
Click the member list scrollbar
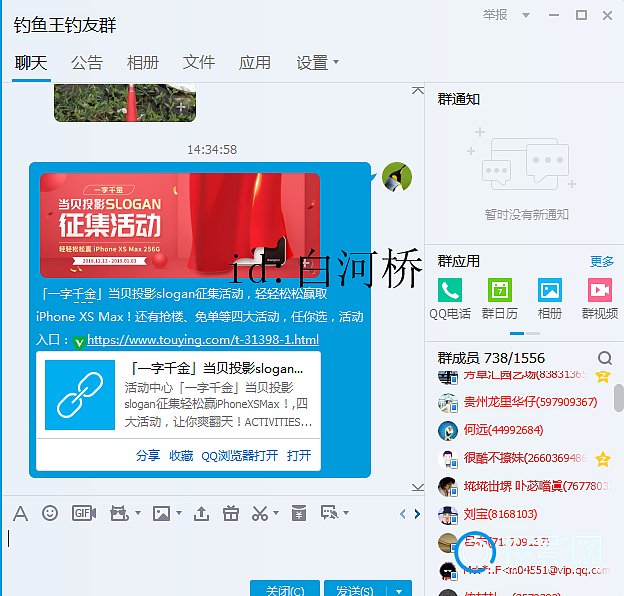pos(619,398)
